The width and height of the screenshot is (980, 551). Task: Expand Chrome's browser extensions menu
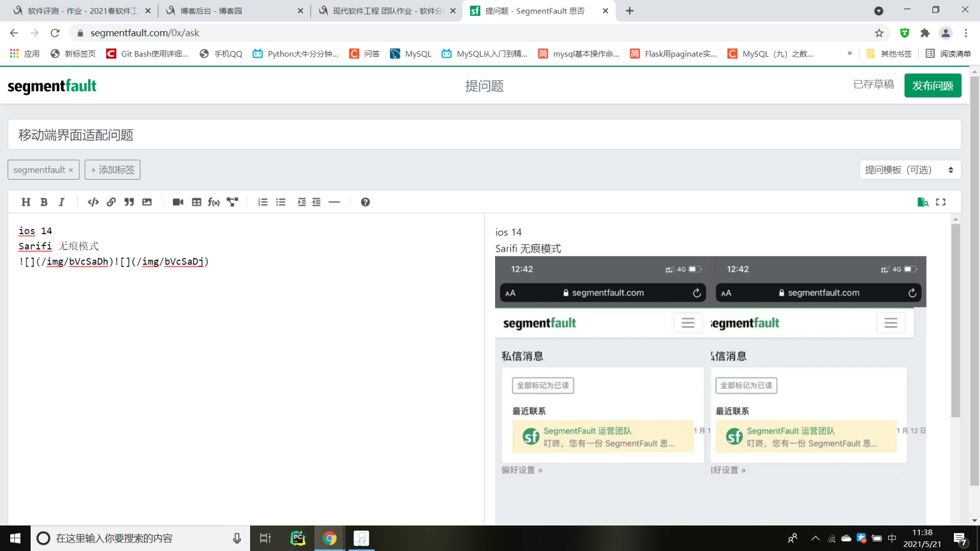(925, 33)
